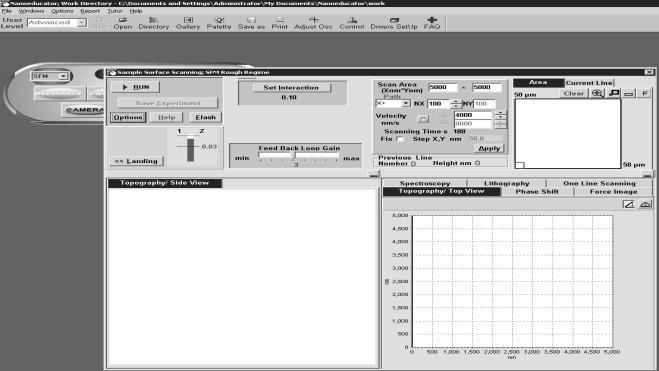The height and width of the screenshot is (371, 659).
Task: Start scanning with the RUN button
Action: [135, 87]
